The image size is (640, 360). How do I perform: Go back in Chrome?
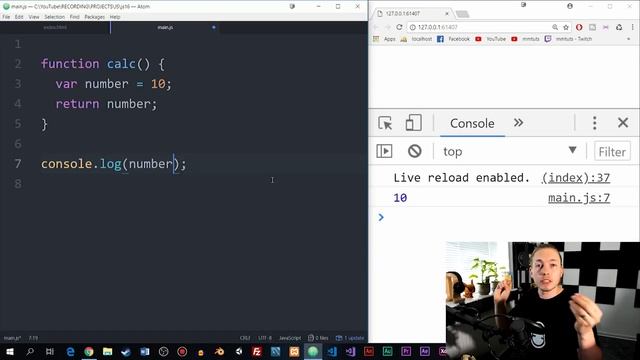(376, 27)
